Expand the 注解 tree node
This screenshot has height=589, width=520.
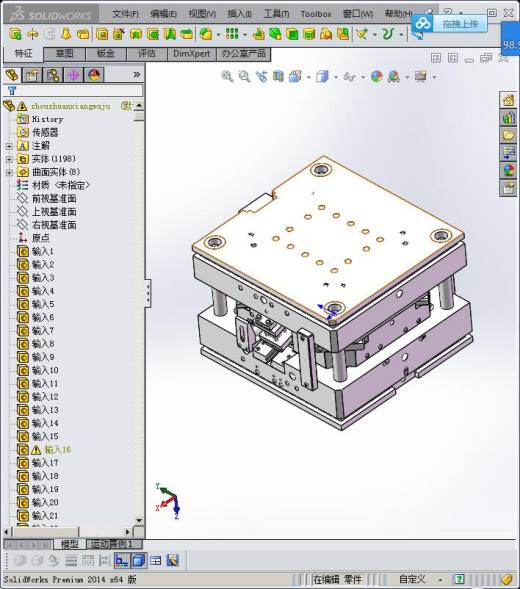[x=9, y=146]
